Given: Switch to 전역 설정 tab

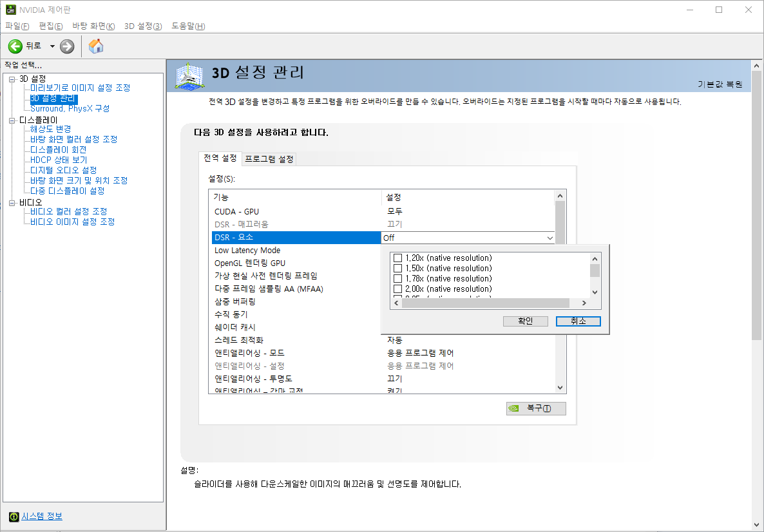Looking at the screenshot, I should [x=220, y=158].
